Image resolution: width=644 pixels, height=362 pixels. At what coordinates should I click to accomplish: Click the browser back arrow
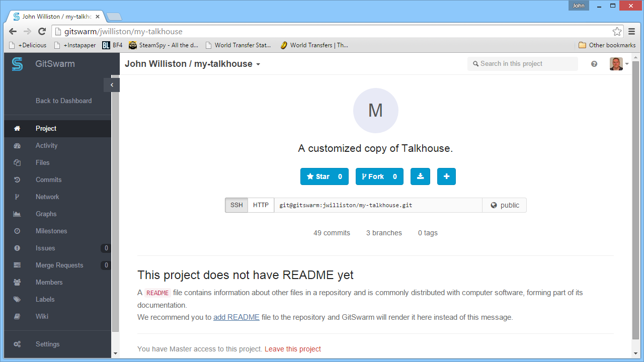(x=13, y=31)
